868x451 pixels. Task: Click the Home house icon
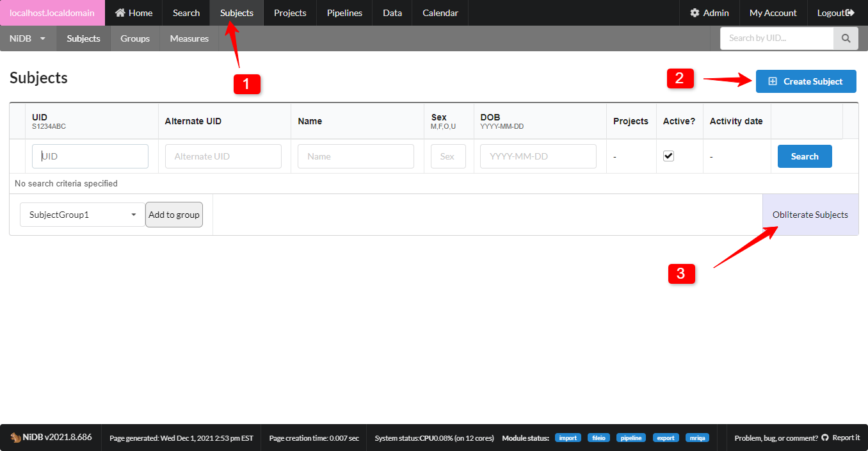[x=120, y=13]
